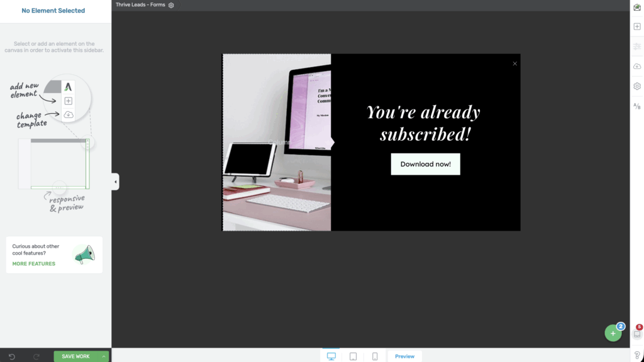
Task: Switch to desktop preview mode
Action: pyautogui.click(x=331, y=356)
